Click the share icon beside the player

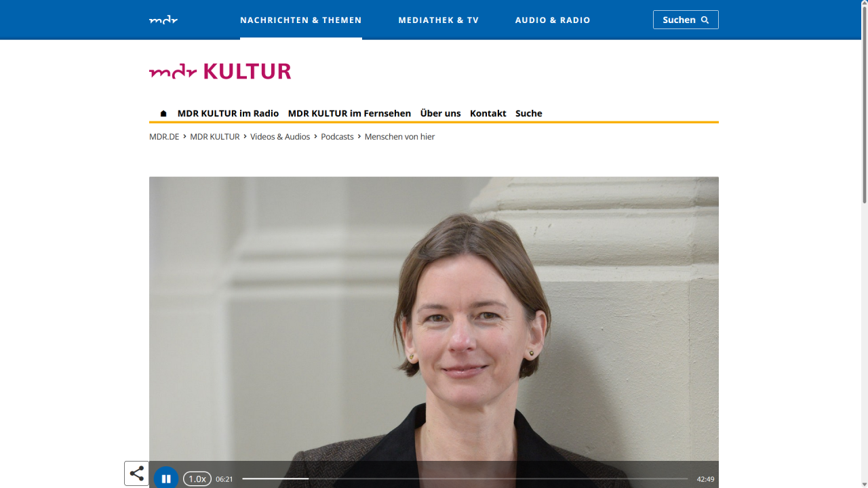(x=136, y=473)
